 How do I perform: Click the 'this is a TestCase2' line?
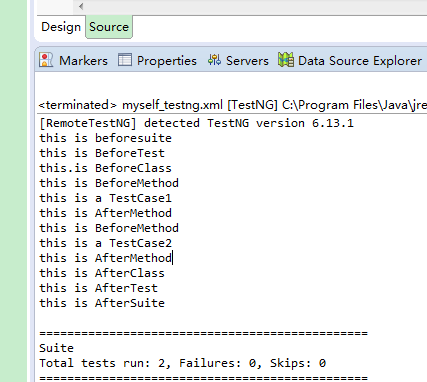coord(105,243)
